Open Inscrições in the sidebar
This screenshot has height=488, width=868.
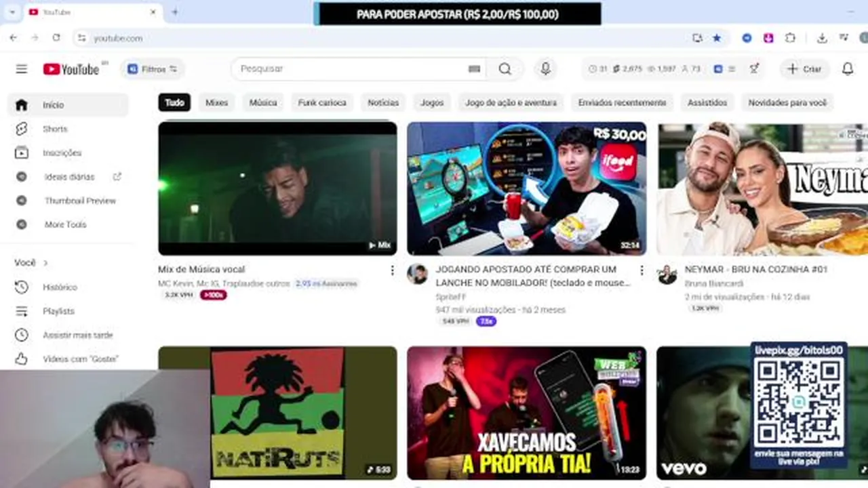(68, 152)
